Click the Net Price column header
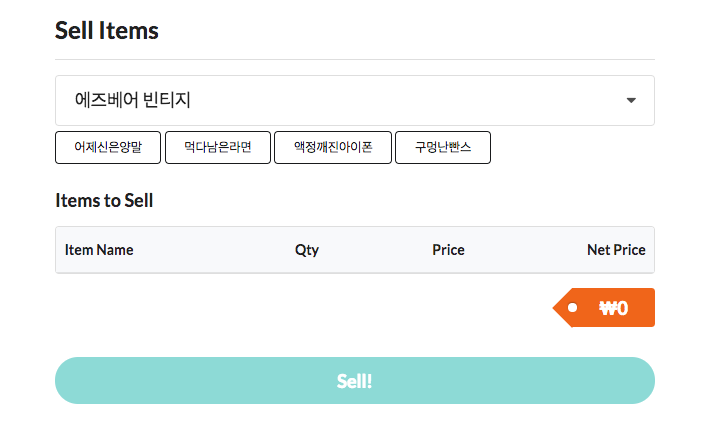 point(615,250)
